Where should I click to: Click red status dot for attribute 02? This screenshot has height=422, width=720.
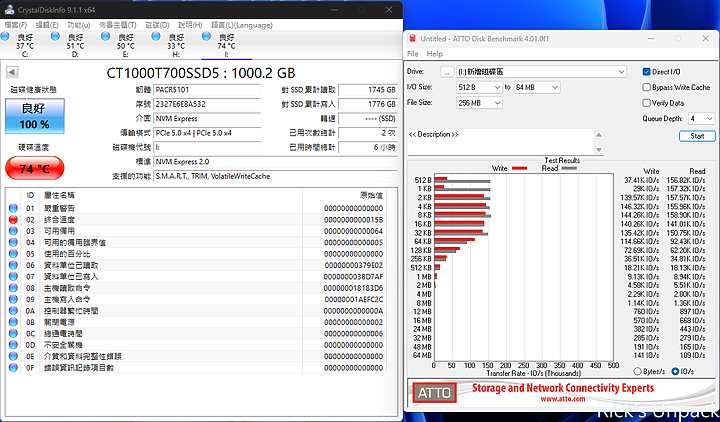click(13, 219)
